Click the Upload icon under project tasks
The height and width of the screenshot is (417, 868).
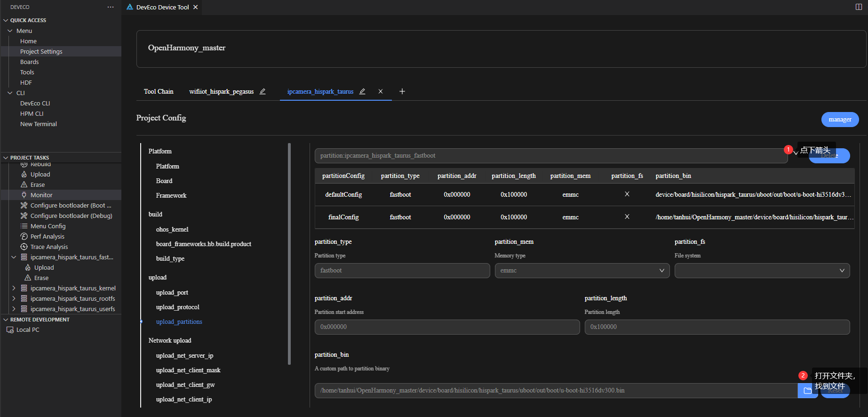[24, 174]
